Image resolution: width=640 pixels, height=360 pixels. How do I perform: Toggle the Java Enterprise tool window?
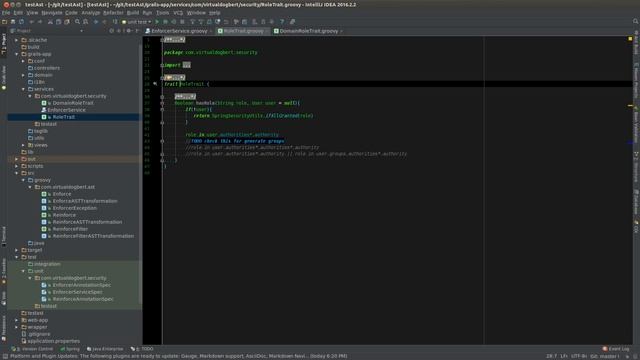coord(105,349)
